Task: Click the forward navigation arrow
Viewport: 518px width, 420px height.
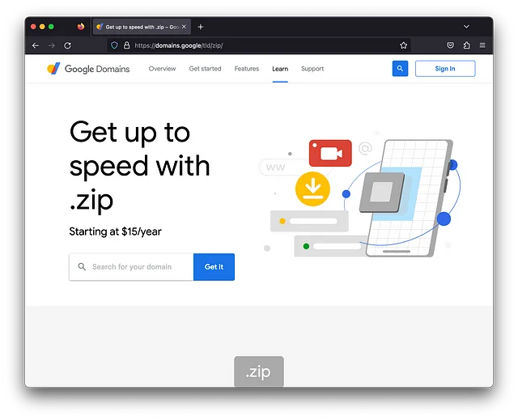Action: (52, 45)
